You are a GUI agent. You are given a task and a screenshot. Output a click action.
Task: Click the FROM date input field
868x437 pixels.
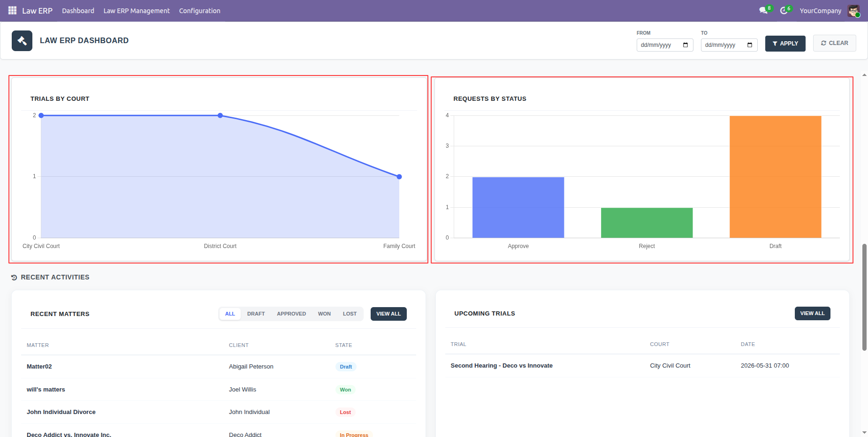click(x=664, y=45)
